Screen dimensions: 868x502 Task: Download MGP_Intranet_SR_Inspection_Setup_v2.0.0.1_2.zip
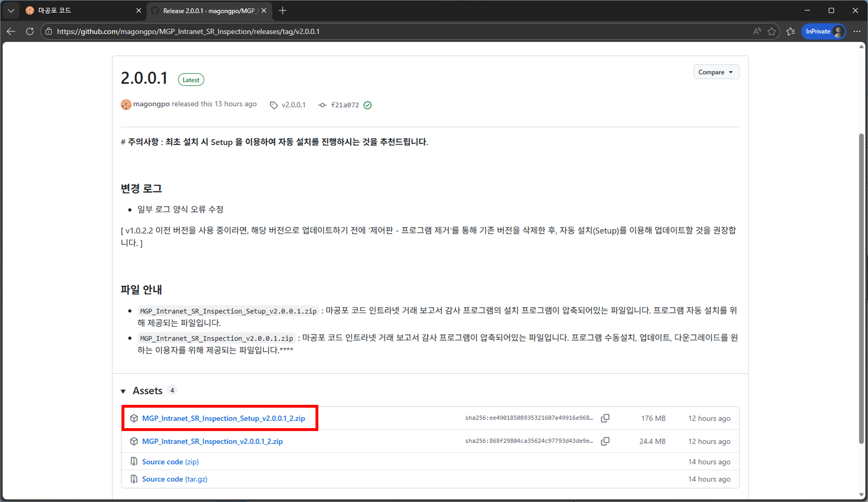pos(224,418)
